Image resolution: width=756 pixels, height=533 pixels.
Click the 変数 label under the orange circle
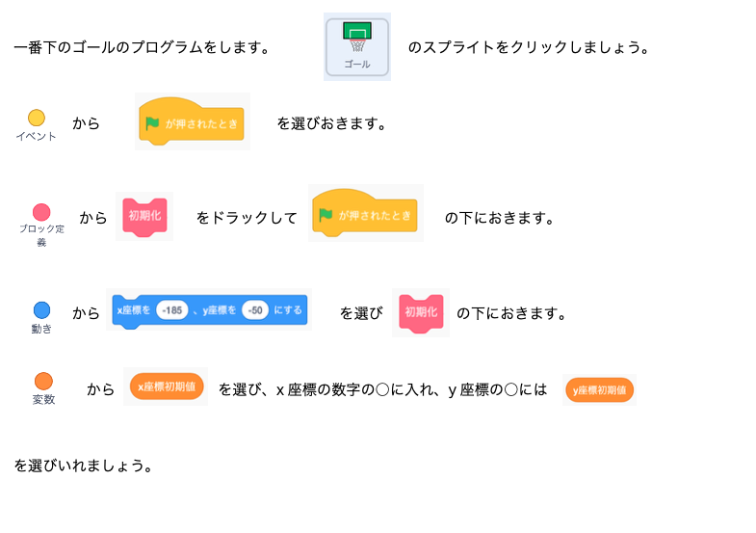pyautogui.click(x=44, y=400)
